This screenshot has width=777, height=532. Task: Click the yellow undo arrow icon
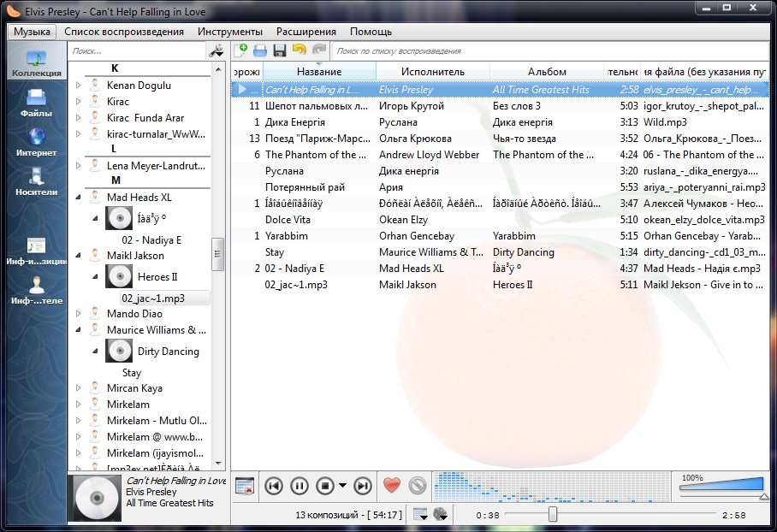click(299, 51)
